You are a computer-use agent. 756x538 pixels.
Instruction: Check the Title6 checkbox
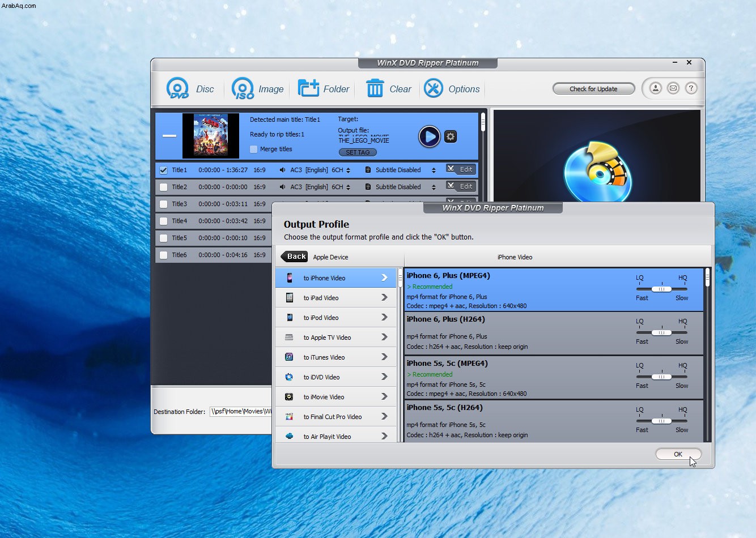(164, 255)
